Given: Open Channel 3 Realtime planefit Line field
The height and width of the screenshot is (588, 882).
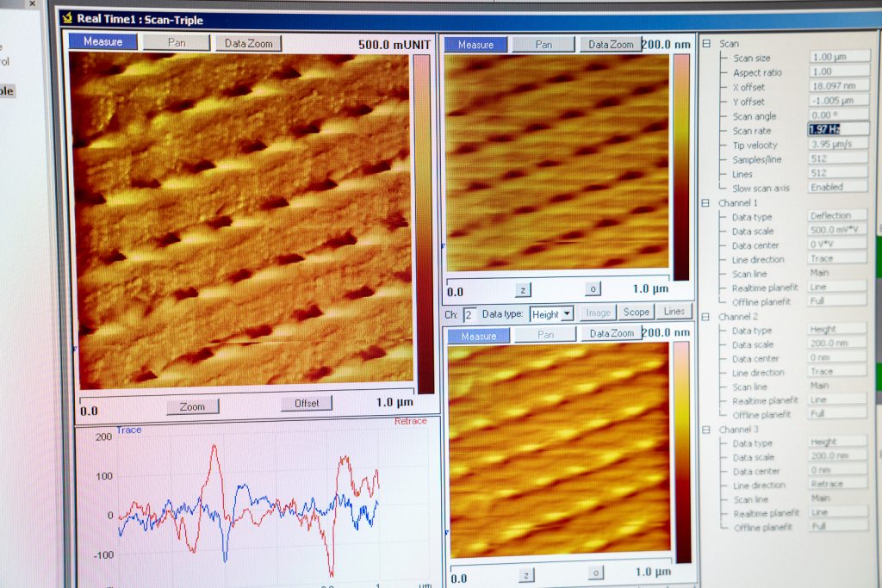Looking at the screenshot, I should pos(839,512).
